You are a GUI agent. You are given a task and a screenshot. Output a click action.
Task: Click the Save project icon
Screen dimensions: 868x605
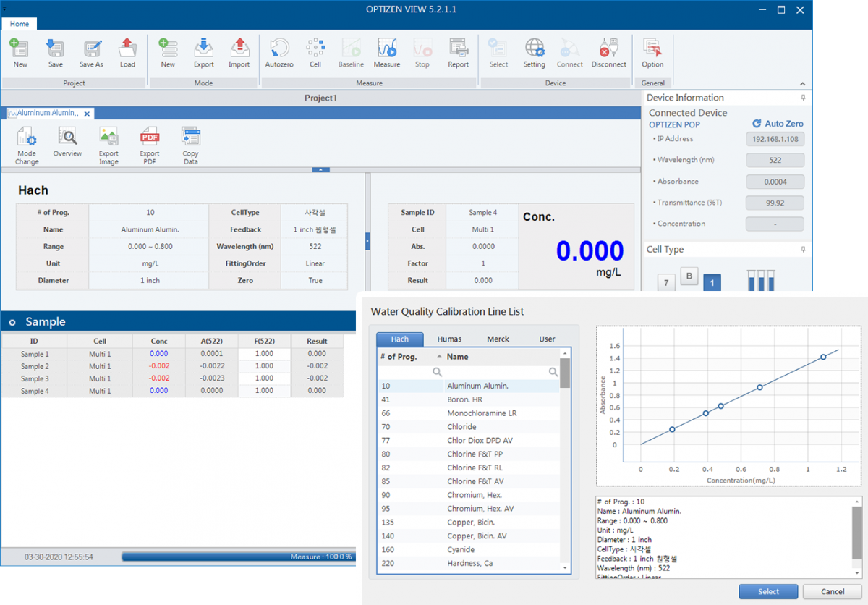(x=55, y=48)
